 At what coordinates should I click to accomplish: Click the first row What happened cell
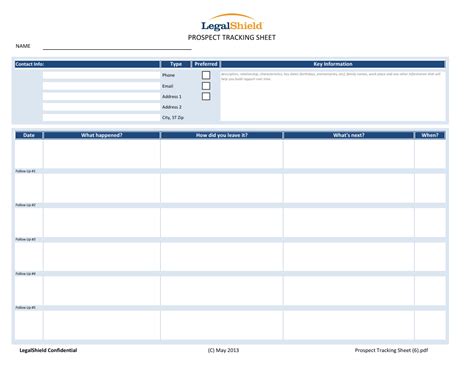[102, 154]
